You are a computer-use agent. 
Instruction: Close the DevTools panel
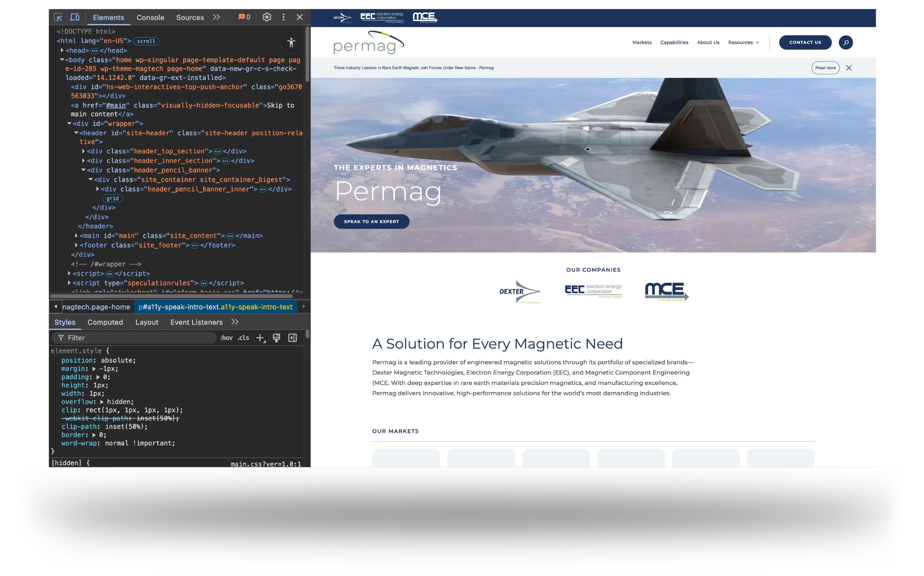[300, 17]
